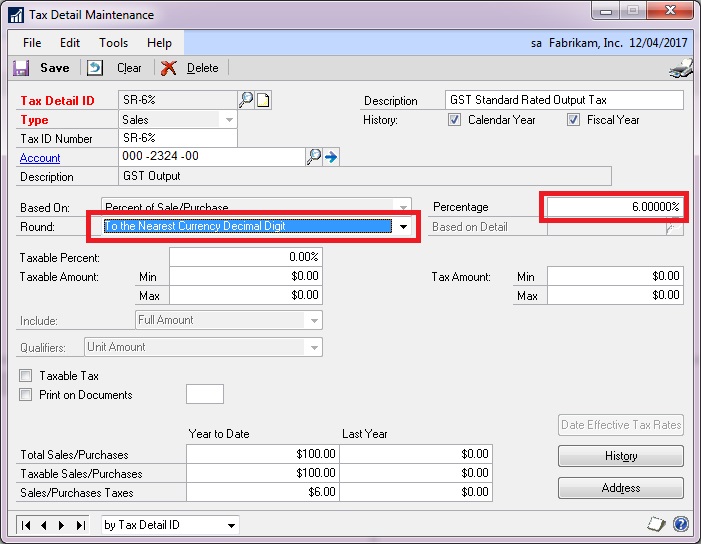Click Year to Date Sales/Purchases Taxes $6.00
The width and height of the screenshot is (701, 544).
coord(263,492)
